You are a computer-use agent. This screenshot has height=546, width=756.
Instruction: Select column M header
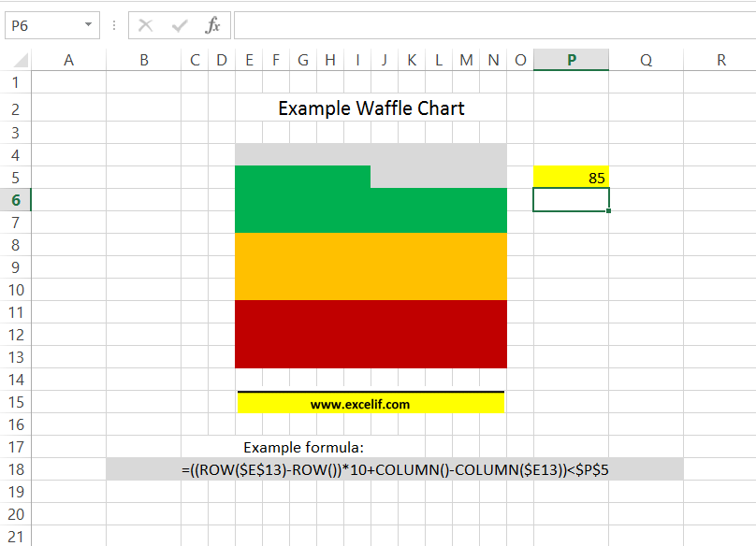coord(466,60)
